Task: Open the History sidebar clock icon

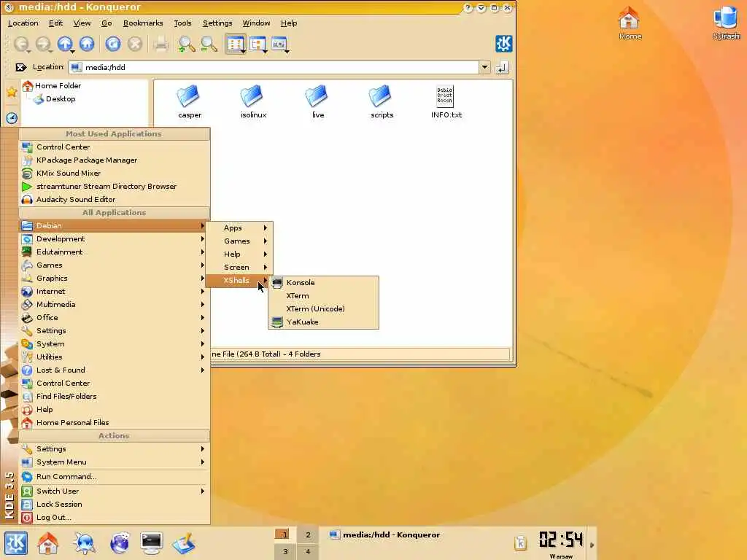Action: coord(12,117)
